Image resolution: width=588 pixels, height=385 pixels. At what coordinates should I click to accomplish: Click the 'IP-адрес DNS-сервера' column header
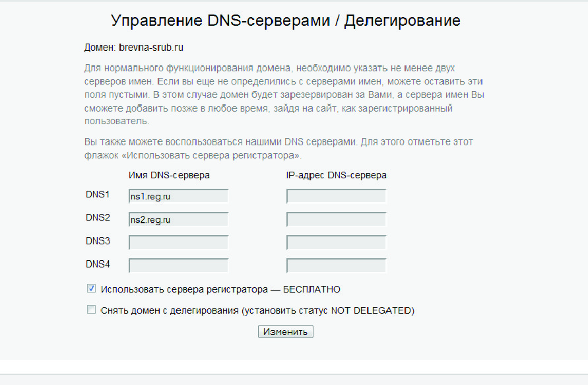(x=337, y=175)
